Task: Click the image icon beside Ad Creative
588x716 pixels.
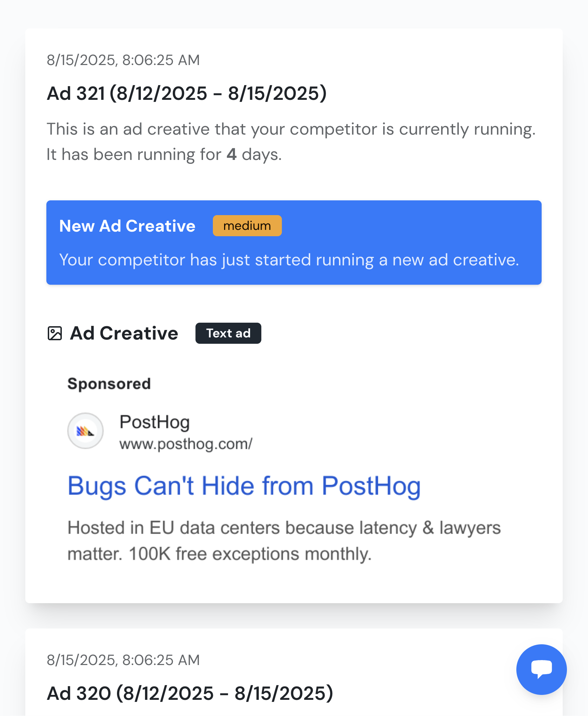Action: click(55, 333)
